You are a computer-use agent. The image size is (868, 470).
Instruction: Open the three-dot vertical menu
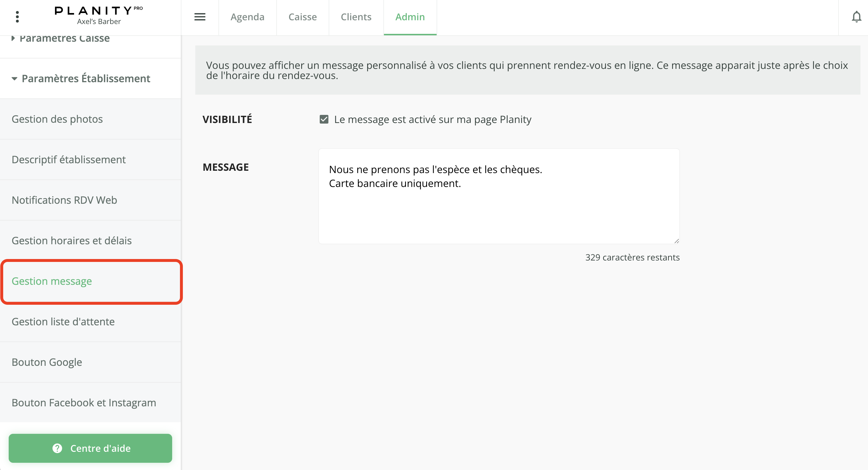17,16
